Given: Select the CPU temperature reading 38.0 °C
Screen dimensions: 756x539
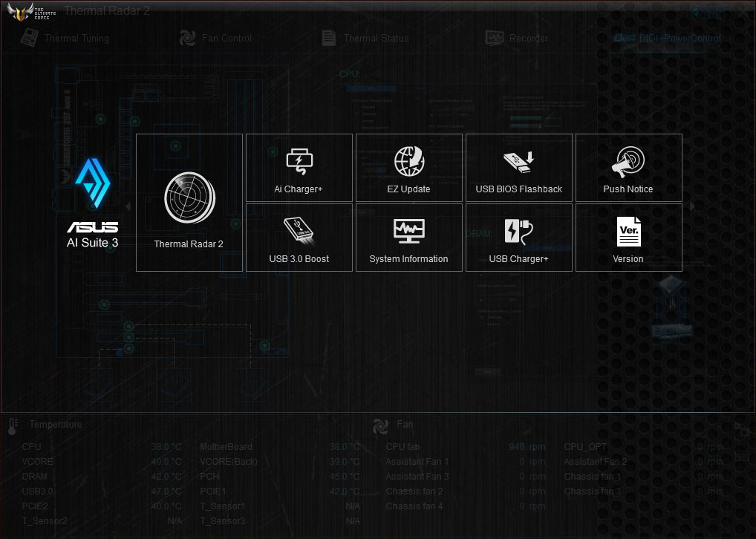Looking at the screenshot, I should coord(166,447).
